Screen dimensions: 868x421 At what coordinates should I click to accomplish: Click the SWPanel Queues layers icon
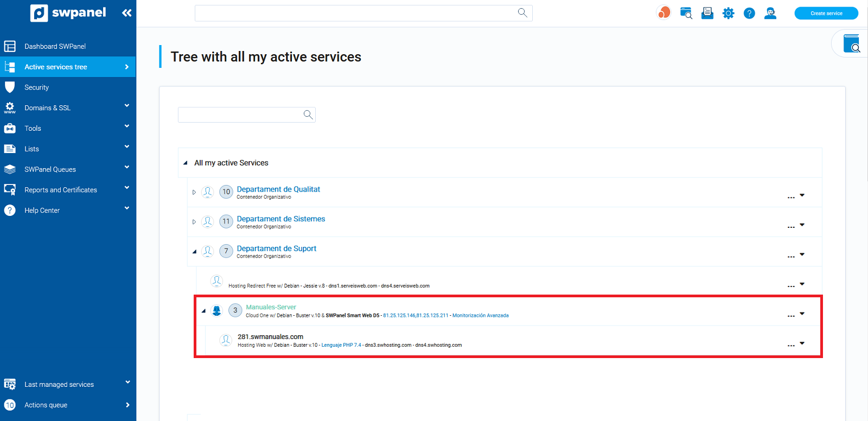[10, 169]
